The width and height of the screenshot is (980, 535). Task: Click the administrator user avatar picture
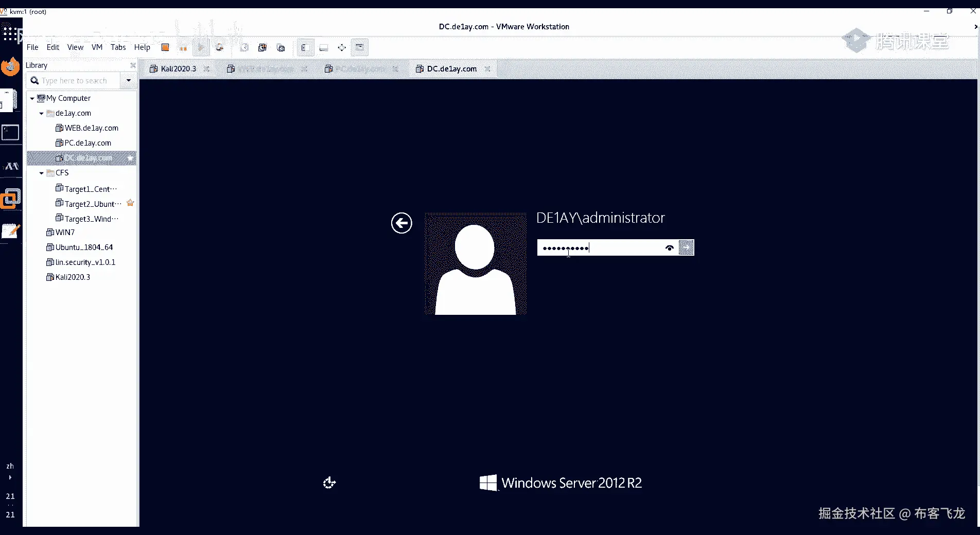[476, 264]
